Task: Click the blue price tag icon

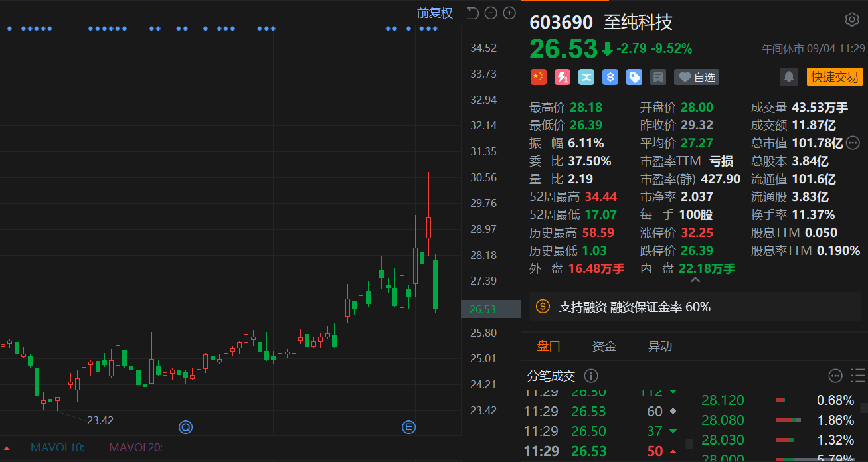Action: (634, 77)
